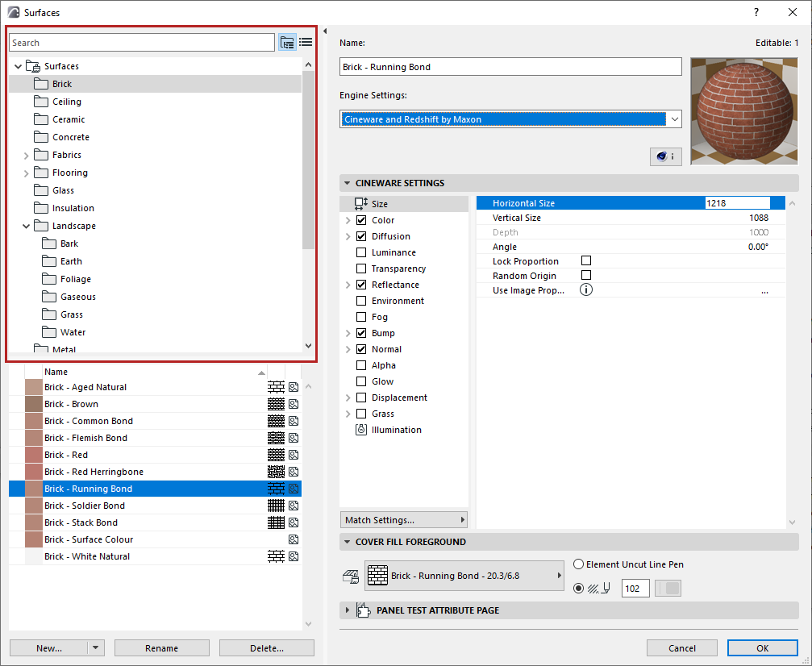
Task: Select the custom pen radio button
Action: tap(578, 589)
